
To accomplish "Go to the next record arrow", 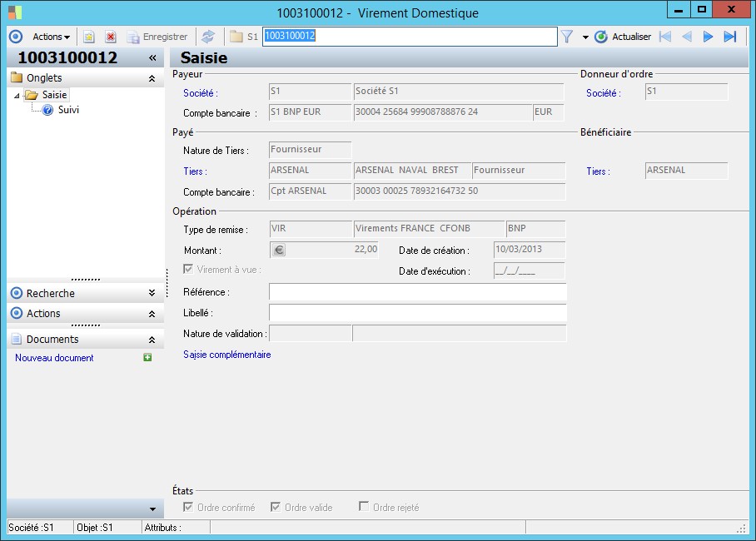I will [708, 37].
